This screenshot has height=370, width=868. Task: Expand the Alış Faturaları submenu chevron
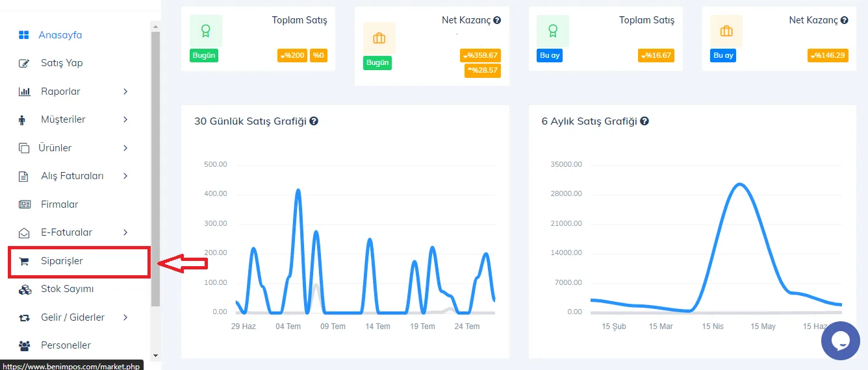point(125,176)
